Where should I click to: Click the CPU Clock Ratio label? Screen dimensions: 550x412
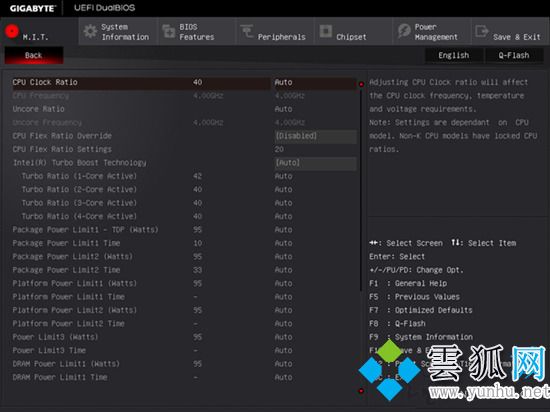point(45,82)
